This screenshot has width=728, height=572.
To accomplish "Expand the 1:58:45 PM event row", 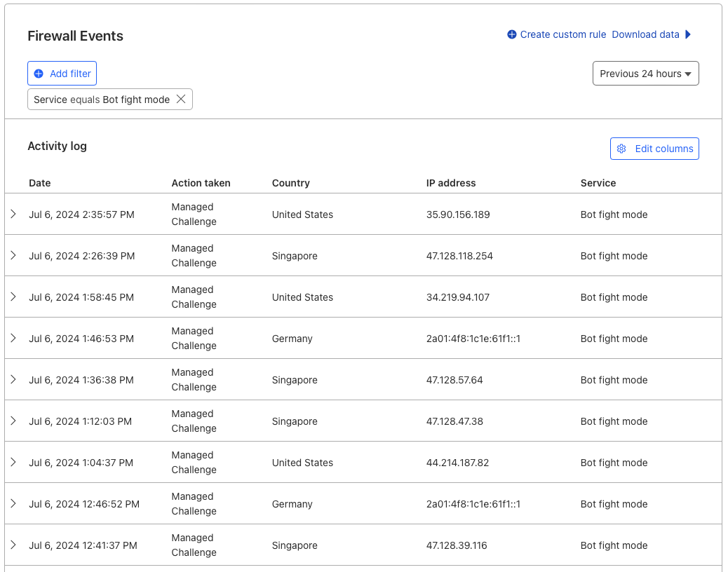I will pos(13,297).
